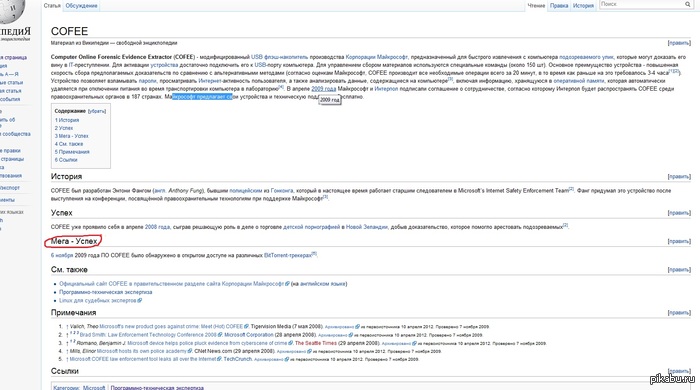Edit the См. также section via [править]

(679, 270)
